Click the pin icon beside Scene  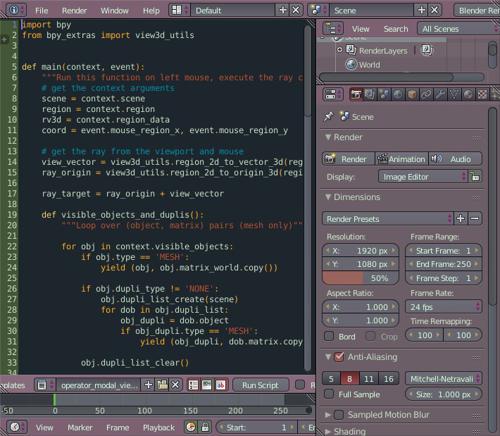[329, 117]
